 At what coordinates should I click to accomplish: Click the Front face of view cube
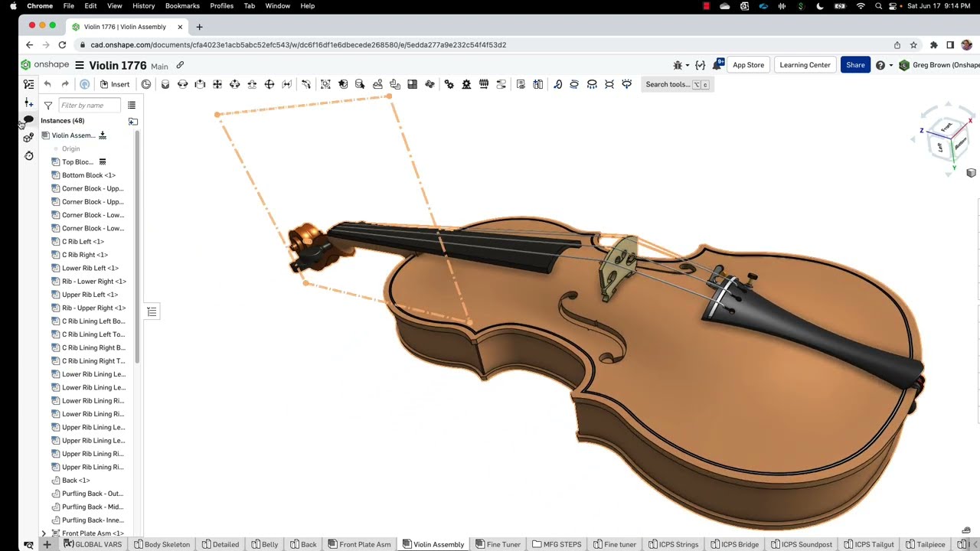pyautogui.click(x=947, y=127)
